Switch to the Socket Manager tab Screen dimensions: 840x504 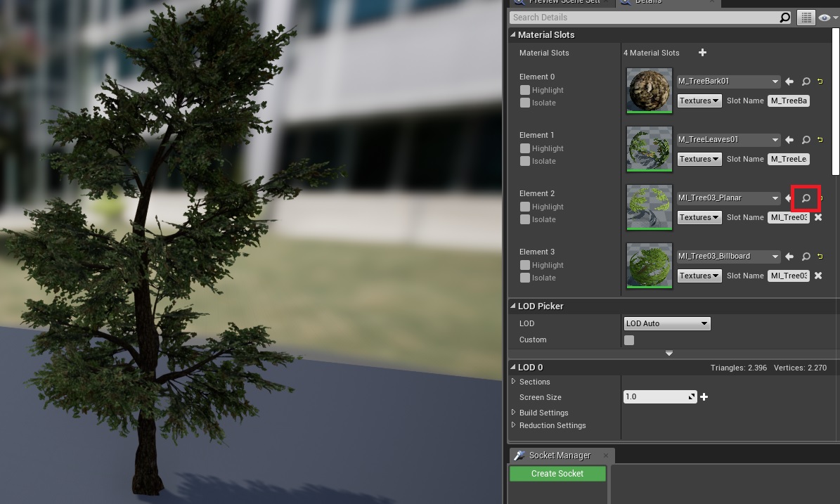[560, 455]
